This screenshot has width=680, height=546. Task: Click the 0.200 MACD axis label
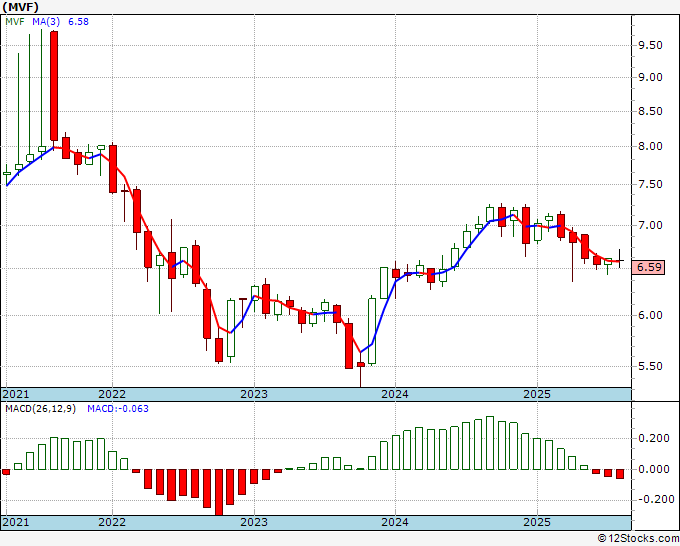pos(654,438)
